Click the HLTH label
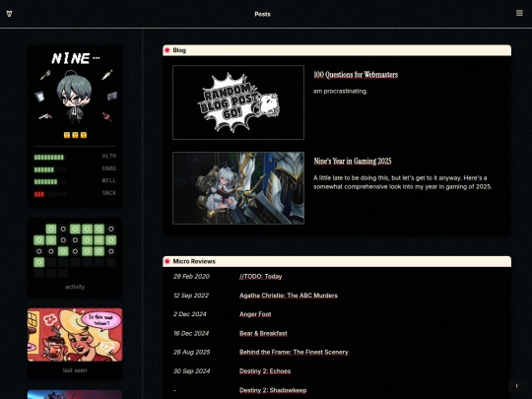This screenshot has height=399, width=532. (x=109, y=156)
